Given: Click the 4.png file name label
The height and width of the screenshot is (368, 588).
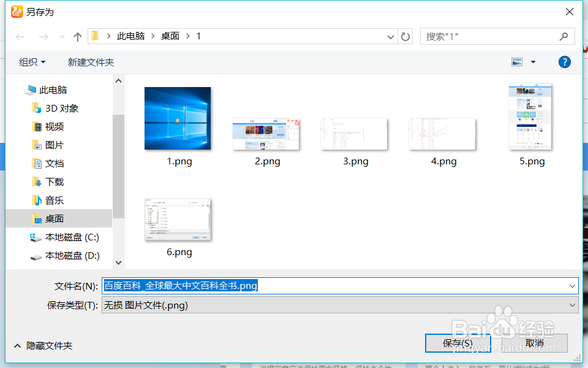Looking at the screenshot, I should (x=443, y=161).
